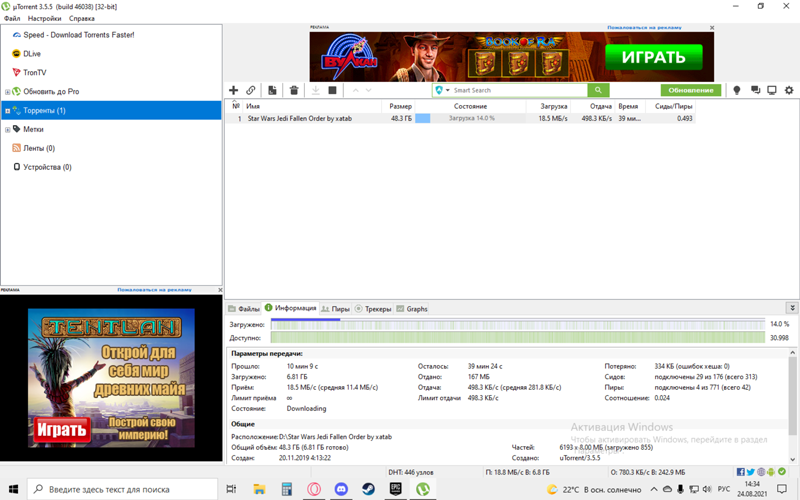Select the Star Wars Jedi Fallen Order torrent row

[x=460, y=118]
